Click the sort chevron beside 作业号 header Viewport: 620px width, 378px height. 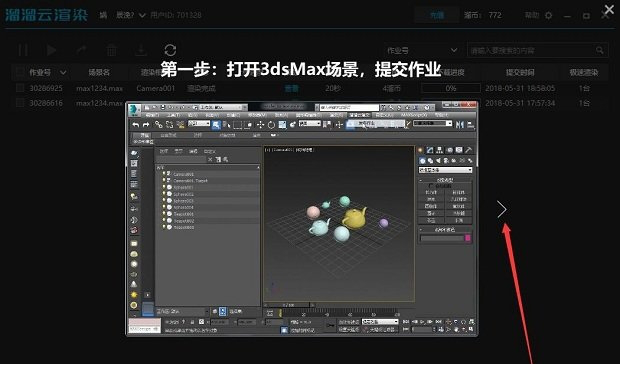tap(63, 73)
